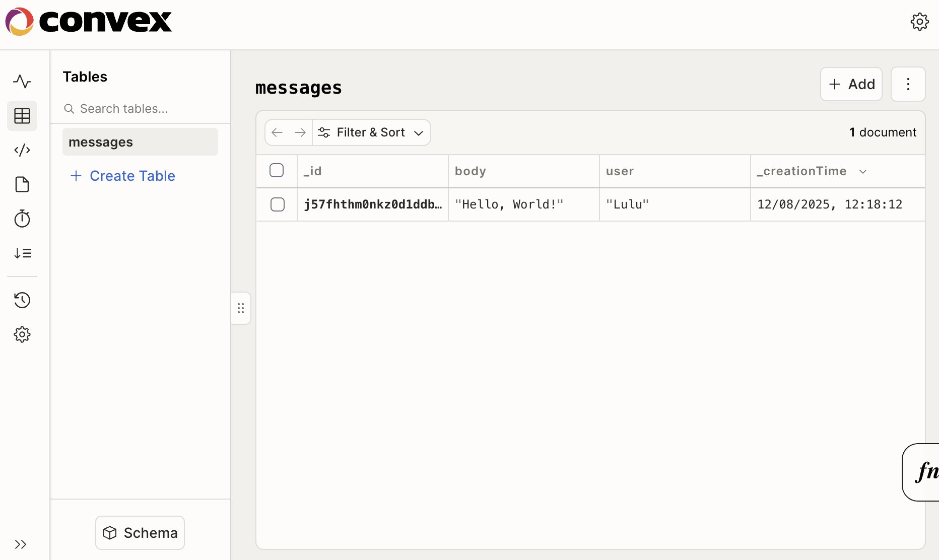Open the Schema button

pyautogui.click(x=140, y=533)
